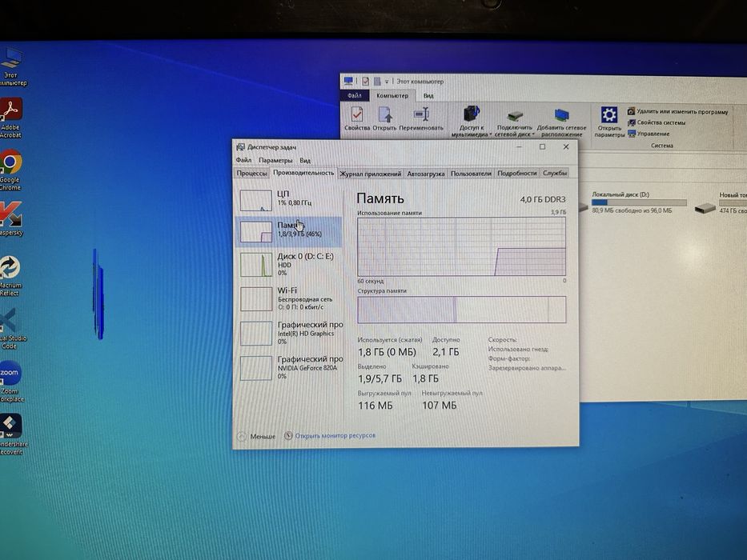Open 'Файл' tab in Explorer window
Screen dimensions: 747x560
pyautogui.click(x=355, y=95)
